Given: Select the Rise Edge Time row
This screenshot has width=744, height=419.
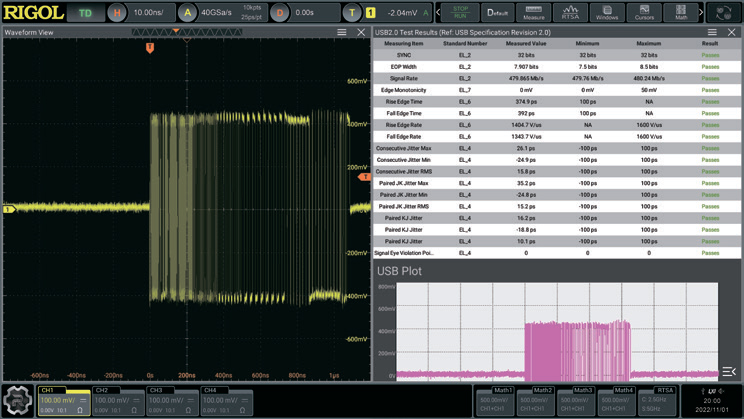Looking at the screenshot, I should [557, 102].
